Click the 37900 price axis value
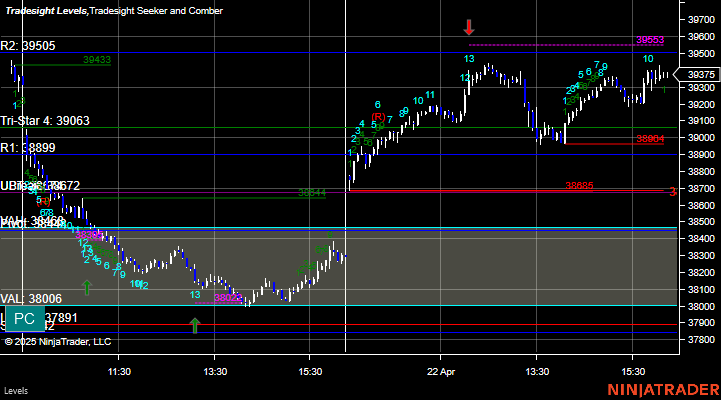The height and width of the screenshot is (400, 721). coord(701,323)
